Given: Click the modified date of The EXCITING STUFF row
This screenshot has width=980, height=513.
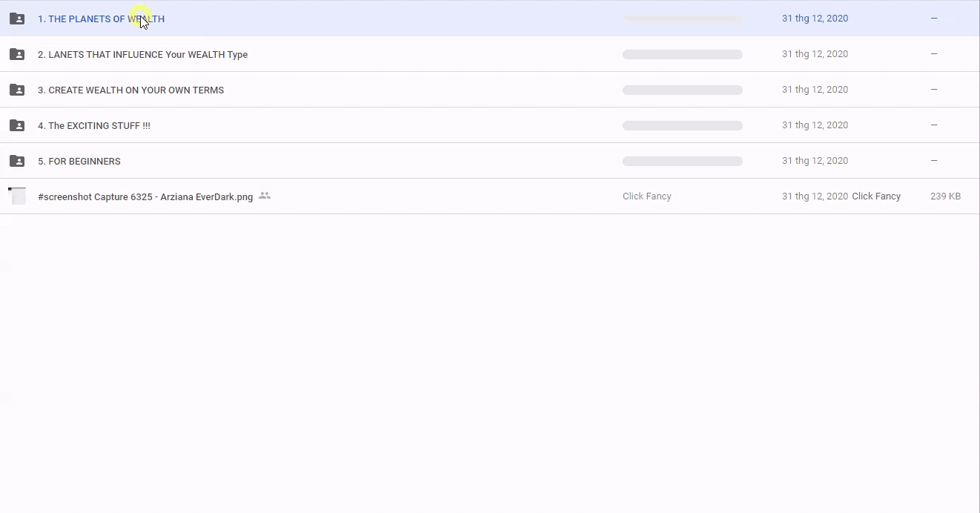Looking at the screenshot, I should 815,125.
